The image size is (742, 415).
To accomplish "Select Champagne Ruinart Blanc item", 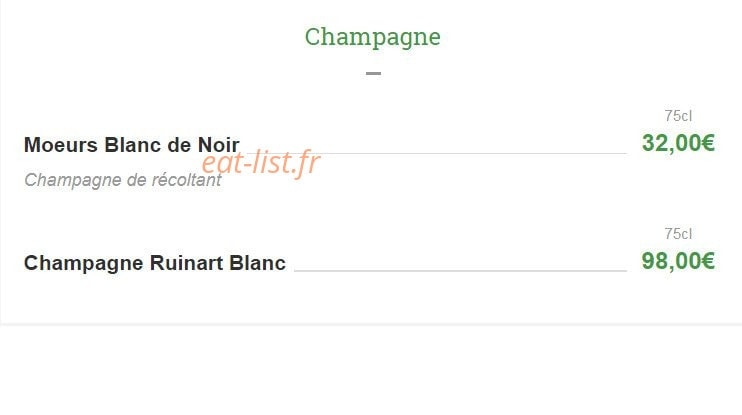I will point(155,263).
